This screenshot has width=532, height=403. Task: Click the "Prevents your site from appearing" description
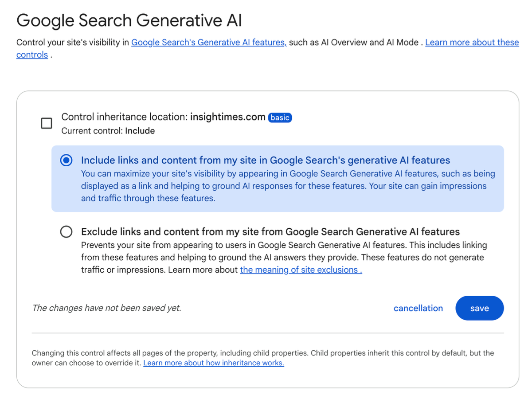tap(284, 257)
